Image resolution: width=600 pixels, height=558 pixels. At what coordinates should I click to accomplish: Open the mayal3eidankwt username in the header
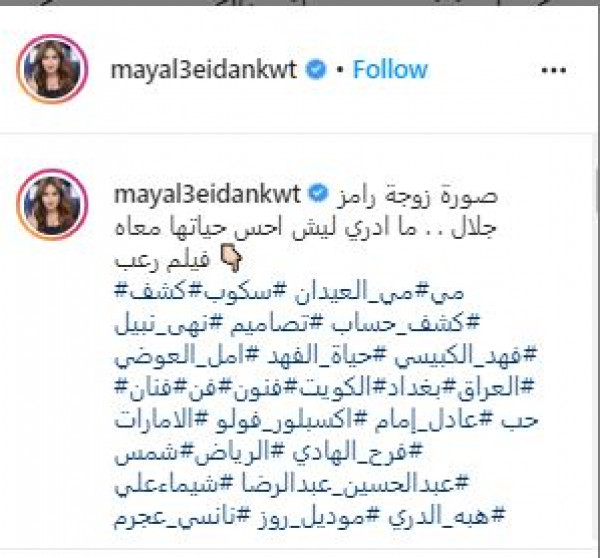tap(204, 70)
